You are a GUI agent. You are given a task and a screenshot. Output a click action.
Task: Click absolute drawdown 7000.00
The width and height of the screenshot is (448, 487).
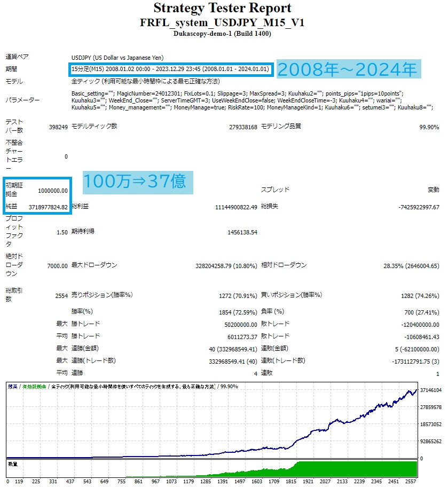58,266
